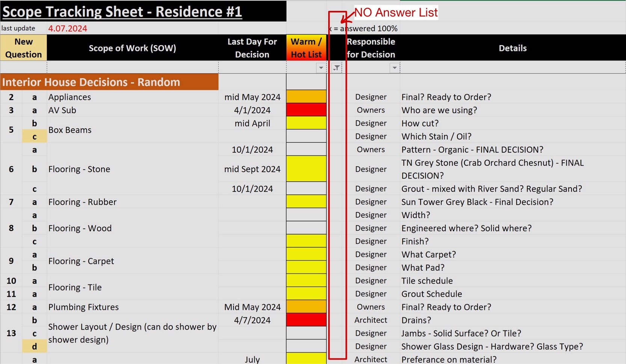Select the mid May 2024 deadline for Appliances
This screenshot has height=364, width=626.
tap(252, 97)
